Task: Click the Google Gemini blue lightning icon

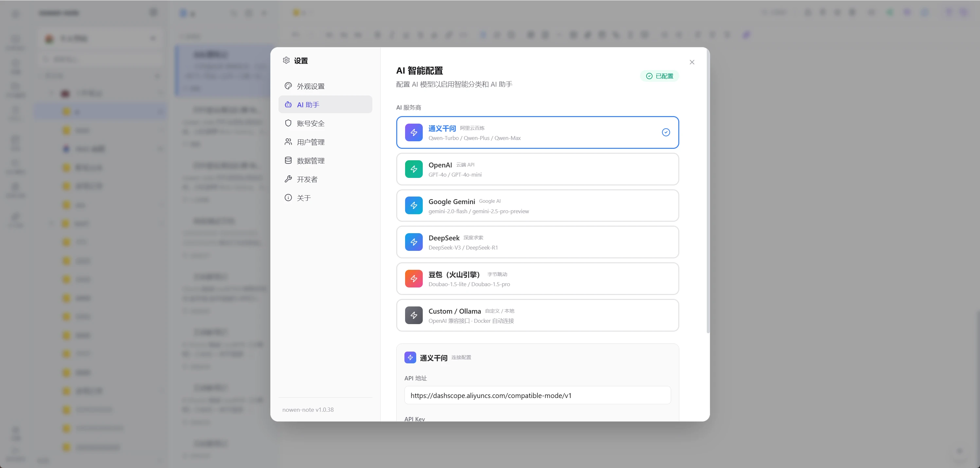Action: (414, 206)
